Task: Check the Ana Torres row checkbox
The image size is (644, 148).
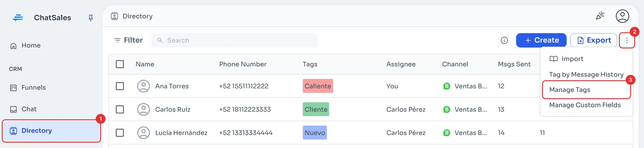Action: (120, 86)
